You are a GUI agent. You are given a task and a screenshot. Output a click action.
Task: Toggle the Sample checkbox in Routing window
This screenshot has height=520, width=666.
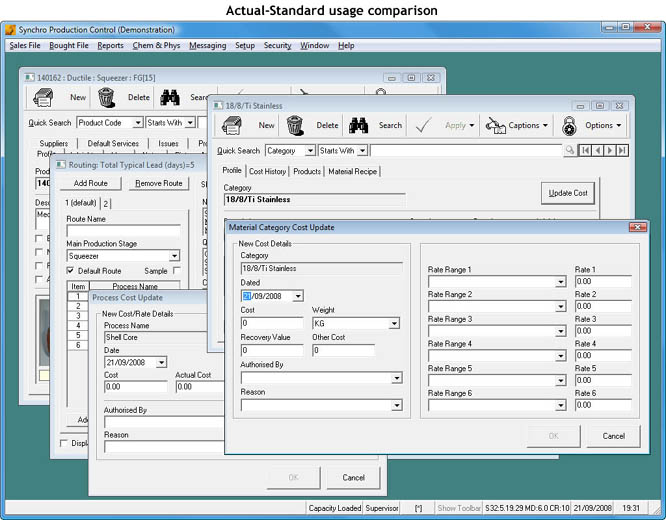point(177,271)
